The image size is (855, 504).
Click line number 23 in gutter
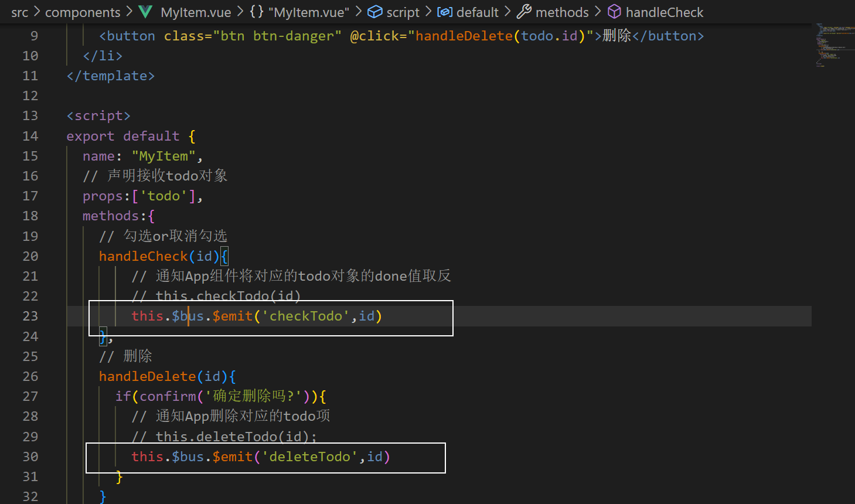click(30, 316)
